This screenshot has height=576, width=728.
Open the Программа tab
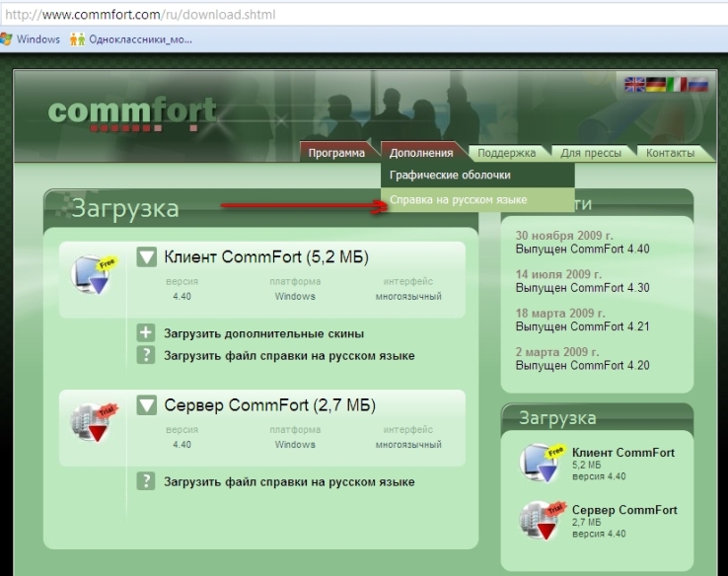[x=336, y=153]
